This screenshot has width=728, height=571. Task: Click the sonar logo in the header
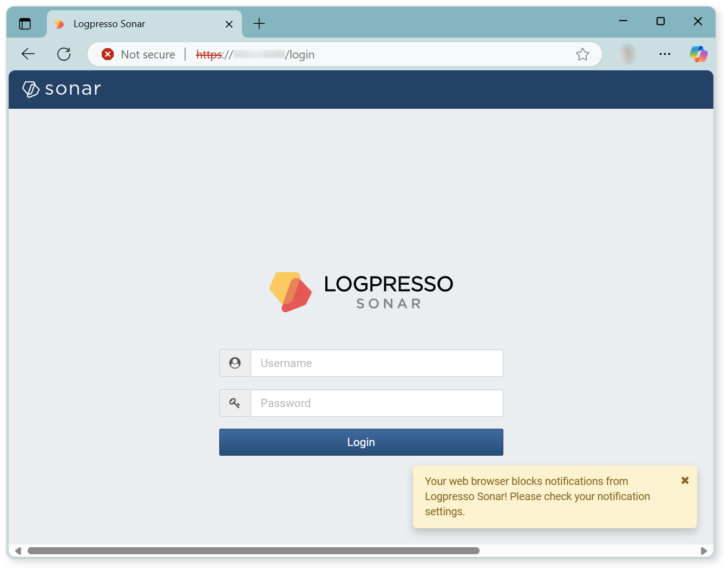click(x=62, y=89)
